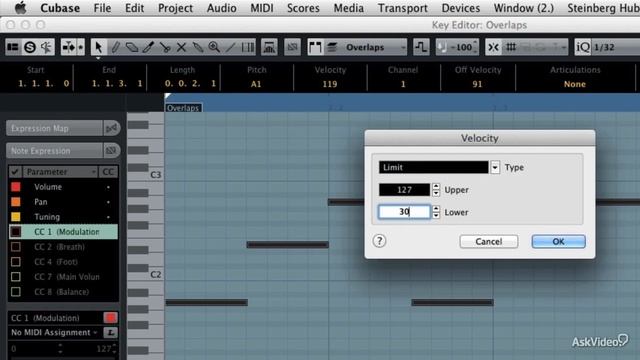The width and height of the screenshot is (640, 360).
Task: Click the Expression Map bypass icon
Action: tap(111, 128)
